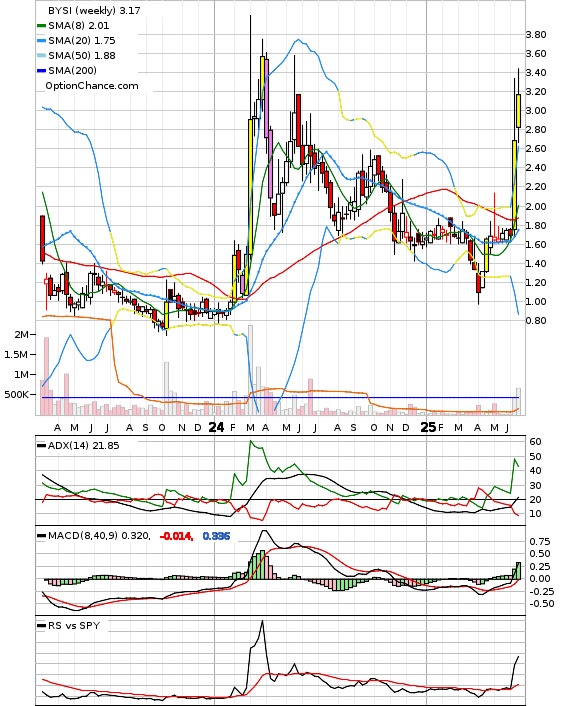Screen dimensions: 566x706
Task: Select the ADX(14) 21.85 indicator label
Action: click(83, 446)
